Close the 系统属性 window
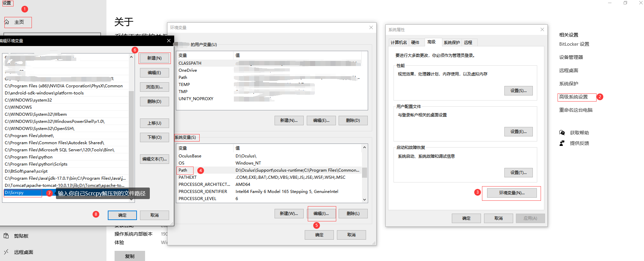The image size is (644, 261). (542, 29)
